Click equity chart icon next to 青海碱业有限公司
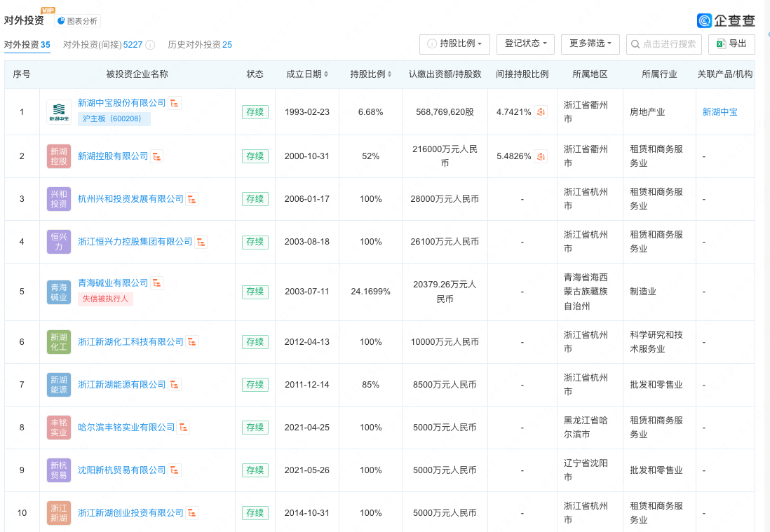The image size is (770, 532). (x=156, y=283)
